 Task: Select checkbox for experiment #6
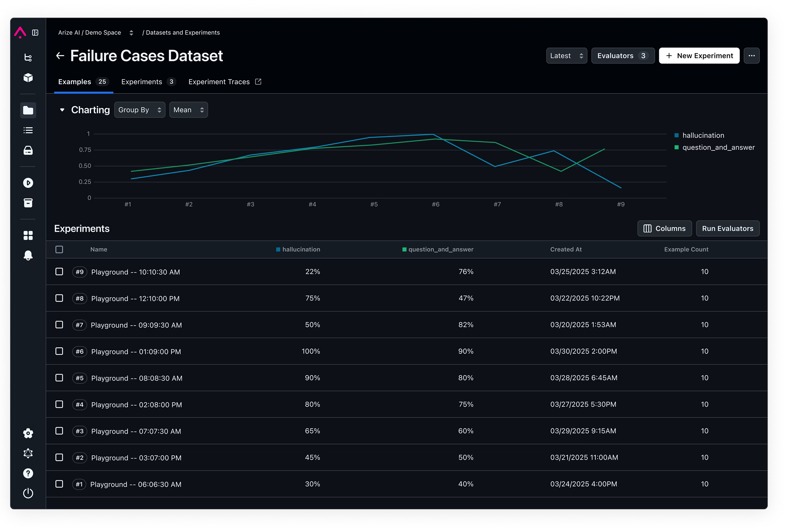click(59, 352)
